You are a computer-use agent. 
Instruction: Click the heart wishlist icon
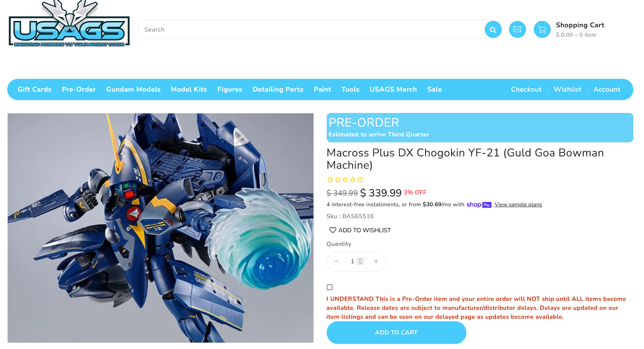coord(333,230)
